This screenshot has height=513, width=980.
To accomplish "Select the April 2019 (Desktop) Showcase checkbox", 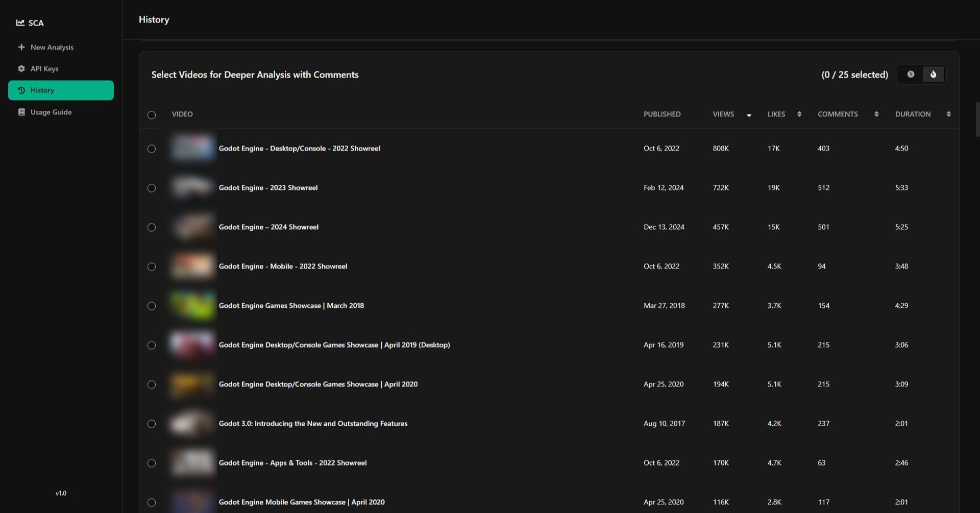I will 152,345.
